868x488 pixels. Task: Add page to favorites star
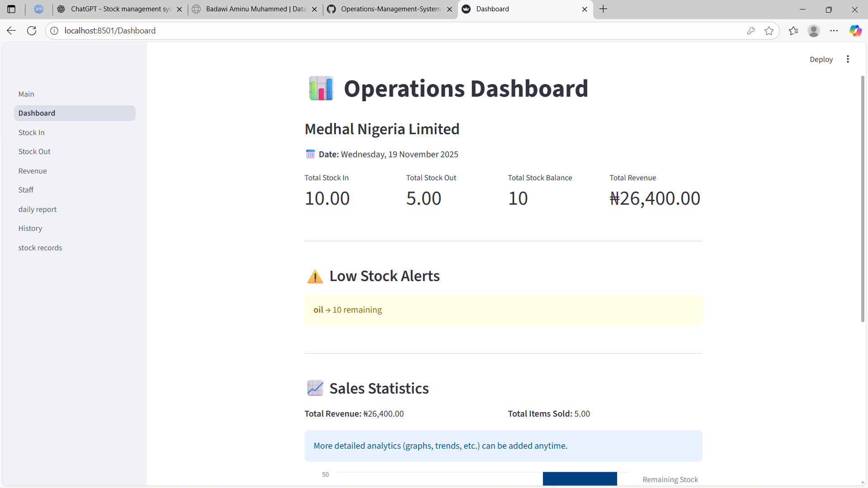click(x=769, y=31)
